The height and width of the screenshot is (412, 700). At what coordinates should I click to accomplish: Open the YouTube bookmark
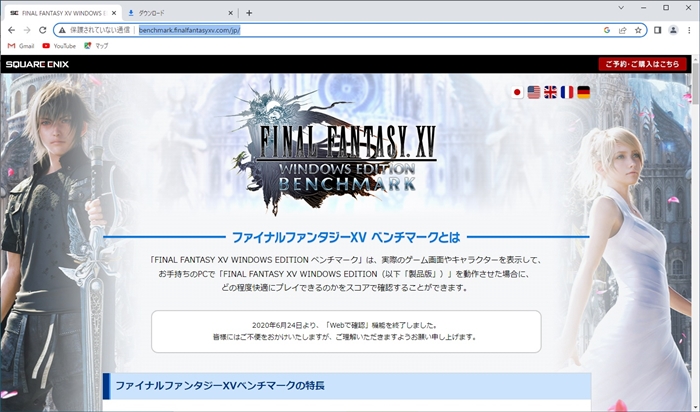pyautogui.click(x=59, y=46)
